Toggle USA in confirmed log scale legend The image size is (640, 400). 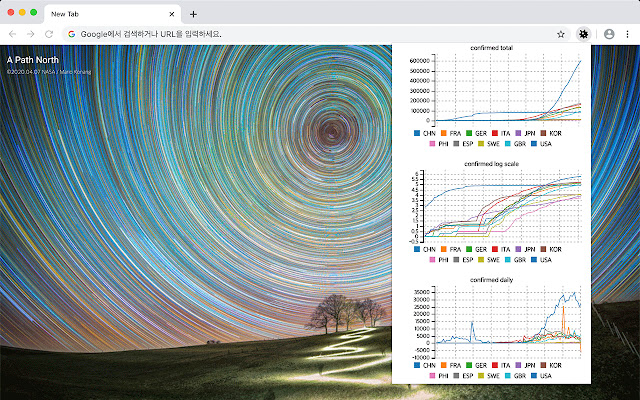tap(542, 260)
